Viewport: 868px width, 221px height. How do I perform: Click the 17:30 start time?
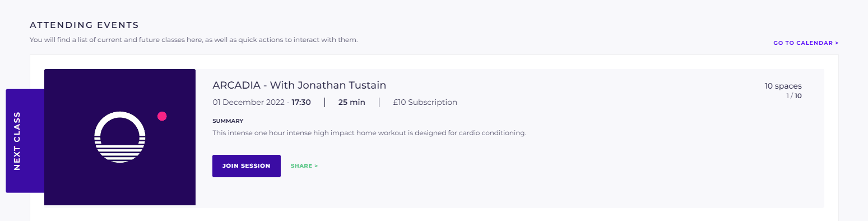coord(301,102)
